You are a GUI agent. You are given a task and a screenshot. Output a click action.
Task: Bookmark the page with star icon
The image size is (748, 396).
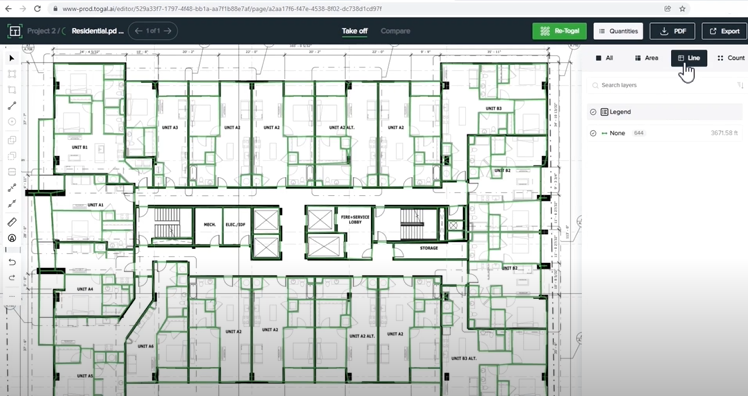[x=682, y=9]
